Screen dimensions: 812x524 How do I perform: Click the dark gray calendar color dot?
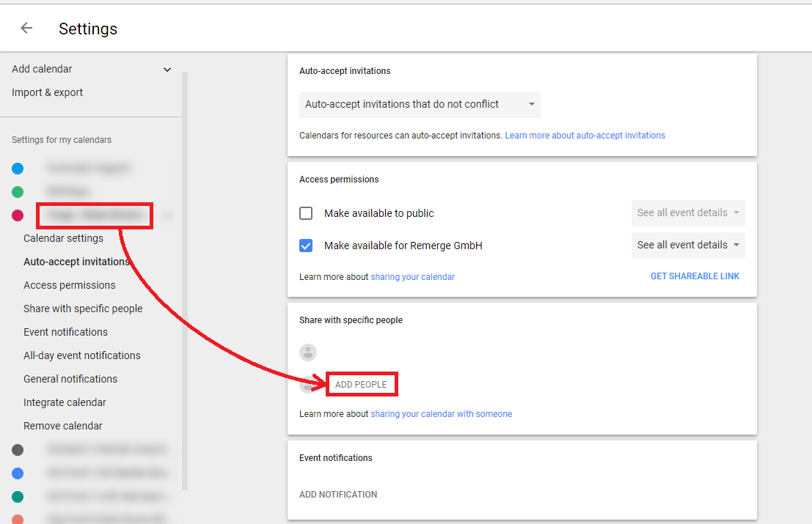(18, 450)
